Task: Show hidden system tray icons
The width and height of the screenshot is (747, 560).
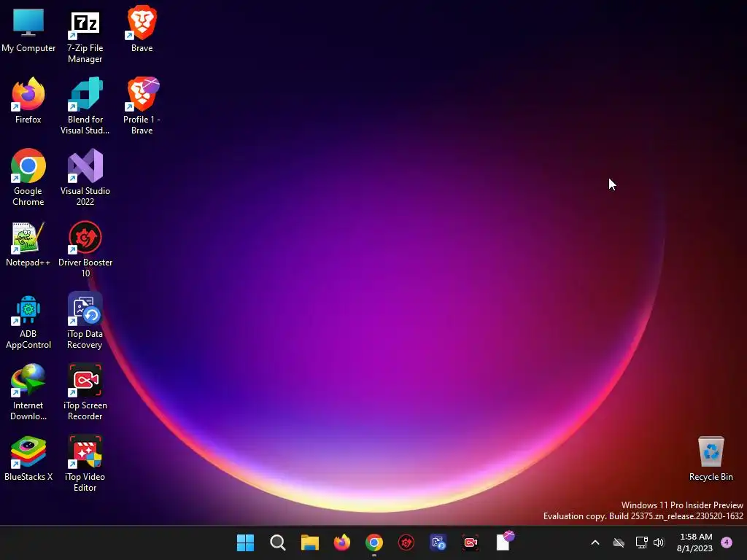Action: pyautogui.click(x=595, y=542)
